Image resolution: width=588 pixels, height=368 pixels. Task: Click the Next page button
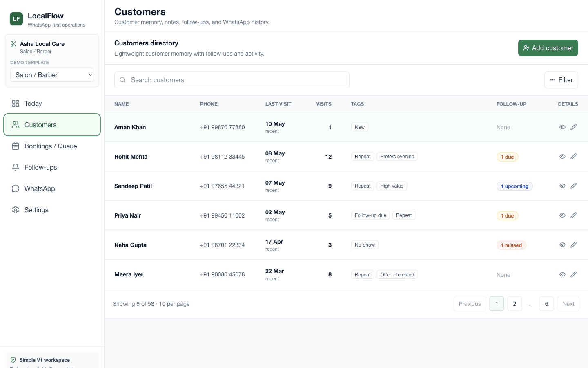tap(568, 304)
